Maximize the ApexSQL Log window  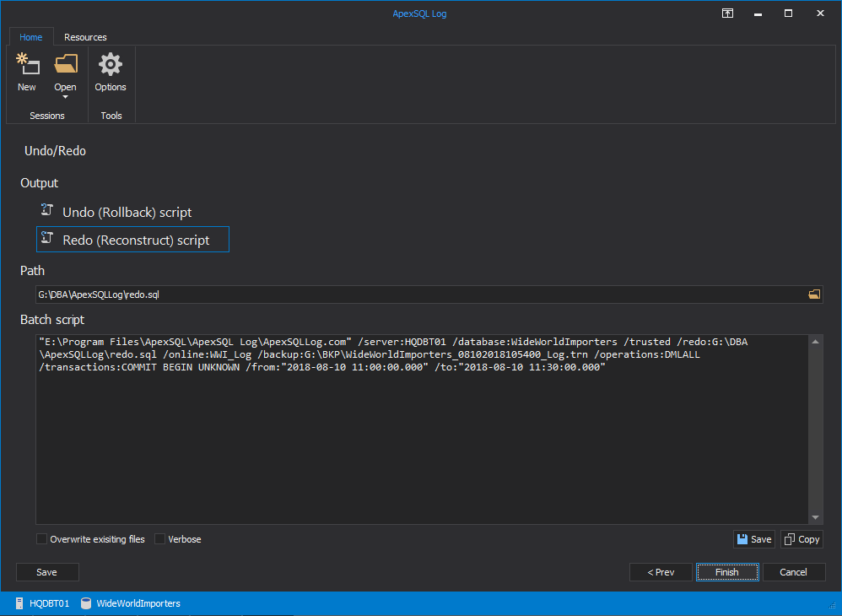[788, 14]
